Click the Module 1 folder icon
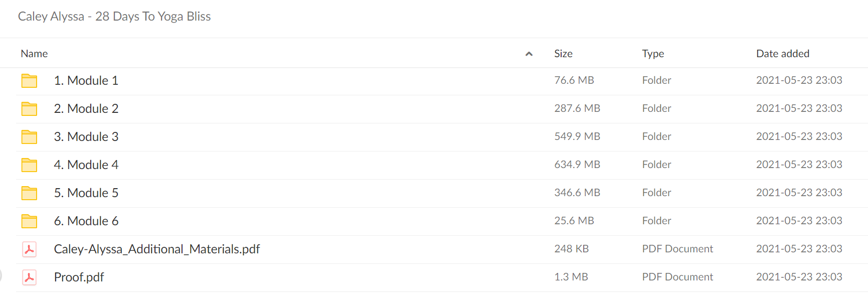 [29, 81]
